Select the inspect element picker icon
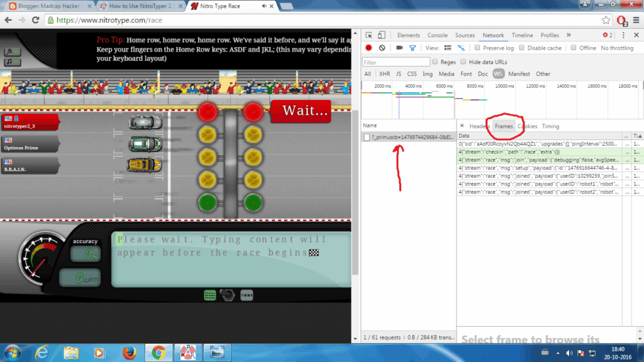Viewport: 644px width, 362px height. [x=369, y=35]
